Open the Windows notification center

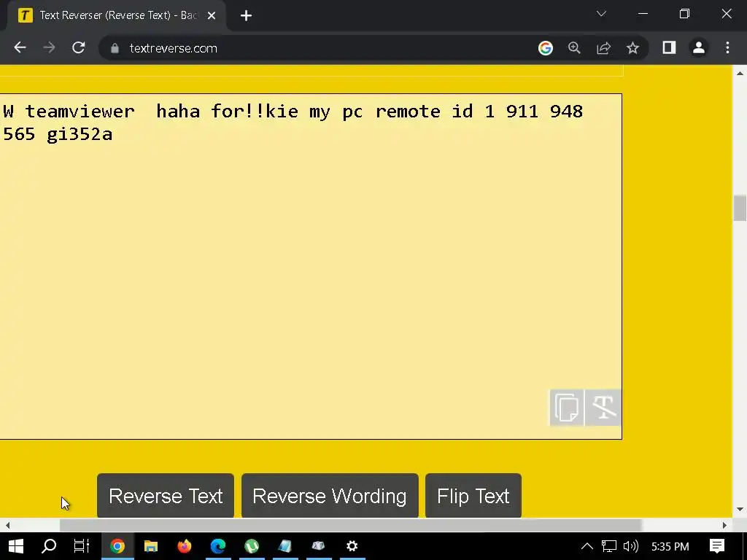pyautogui.click(x=717, y=545)
